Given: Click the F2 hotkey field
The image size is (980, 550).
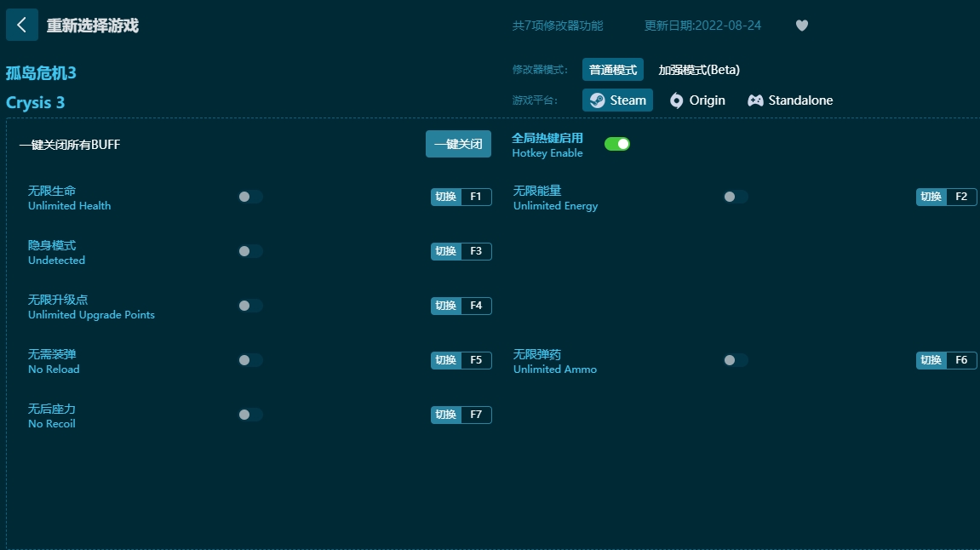Looking at the screenshot, I should (x=961, y=197).
